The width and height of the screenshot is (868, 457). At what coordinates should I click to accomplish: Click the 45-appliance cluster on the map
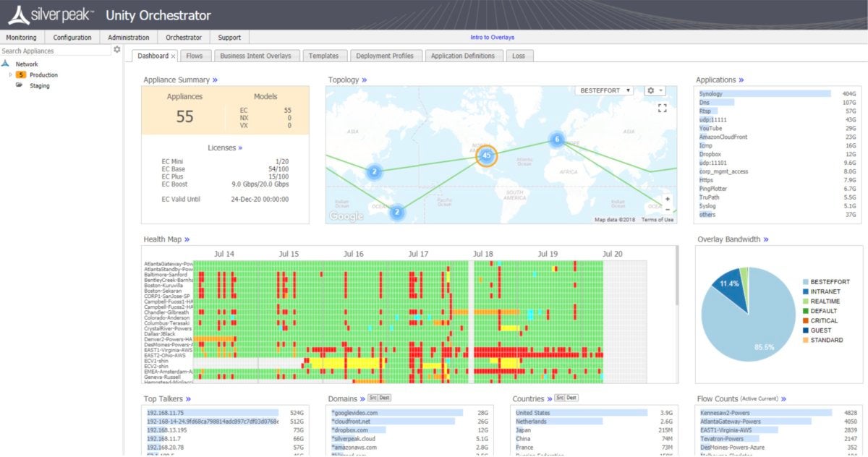click(x=487, y=155)
